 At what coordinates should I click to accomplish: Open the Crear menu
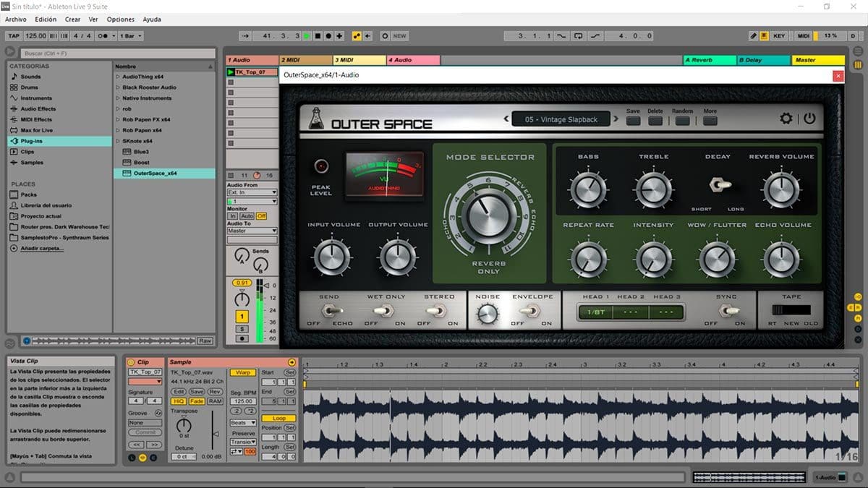pyautogui.click(x=72, y=20)
